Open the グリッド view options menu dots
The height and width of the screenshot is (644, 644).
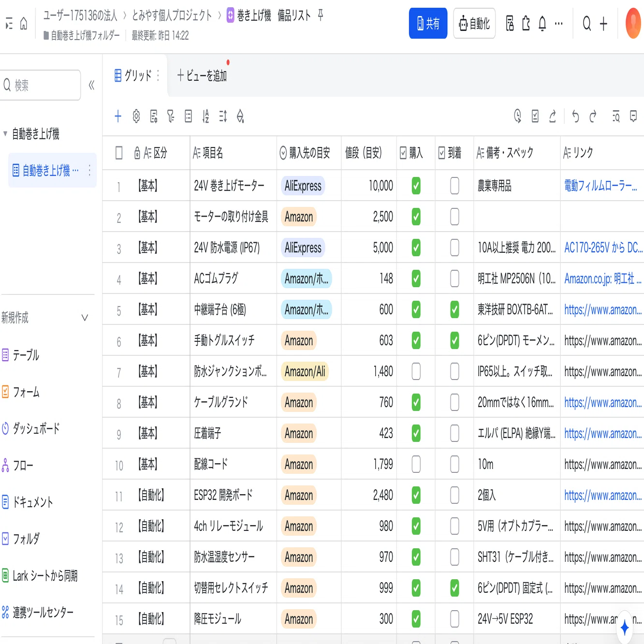(x=158, y=75)
